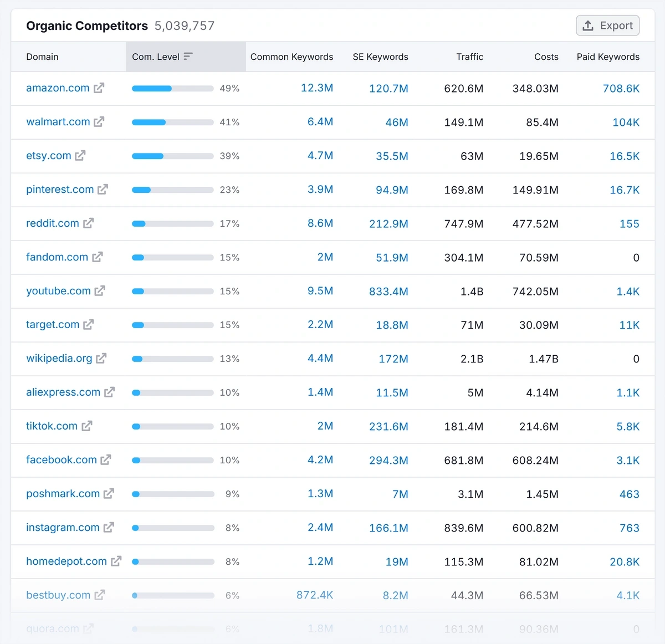
Task: Open bestbuy.com external link icon
Action: tap(100, 595)
